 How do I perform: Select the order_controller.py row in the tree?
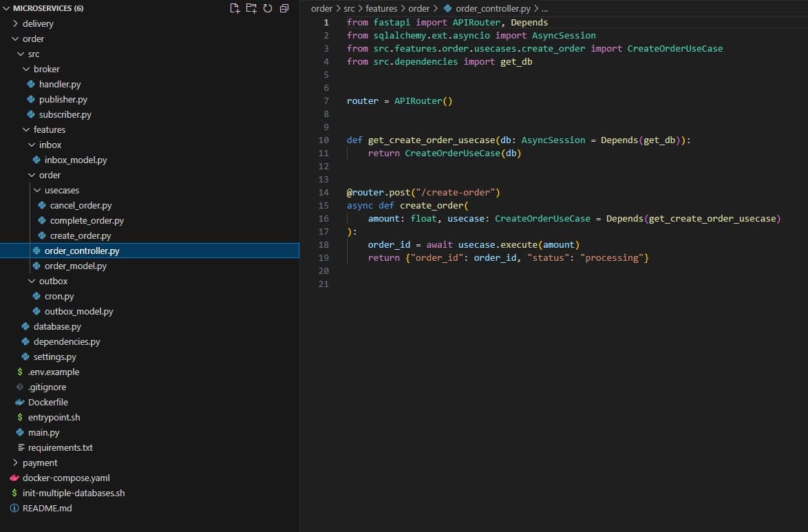coord(149,251)
